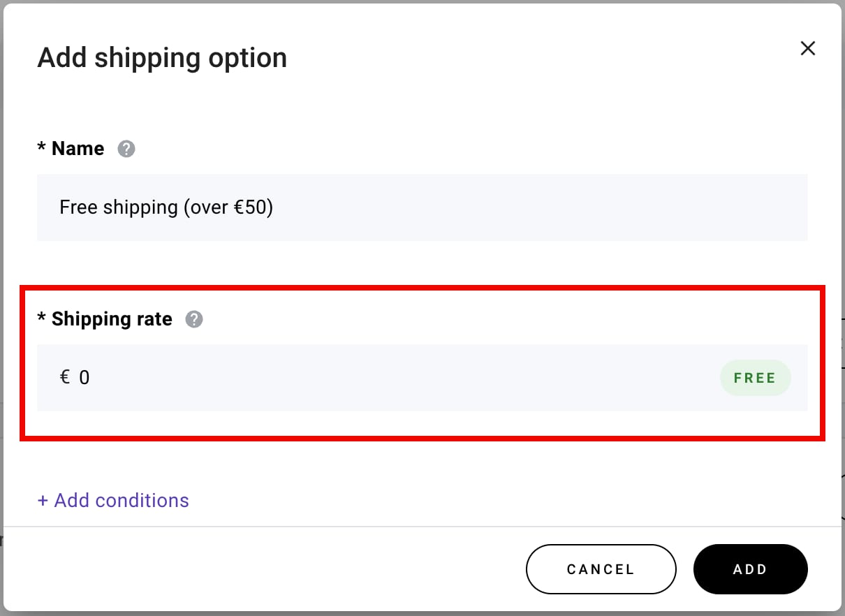The image size is (845, 616).
Task: Click the gray help circle in the rate section
Action: coord(194,319)
